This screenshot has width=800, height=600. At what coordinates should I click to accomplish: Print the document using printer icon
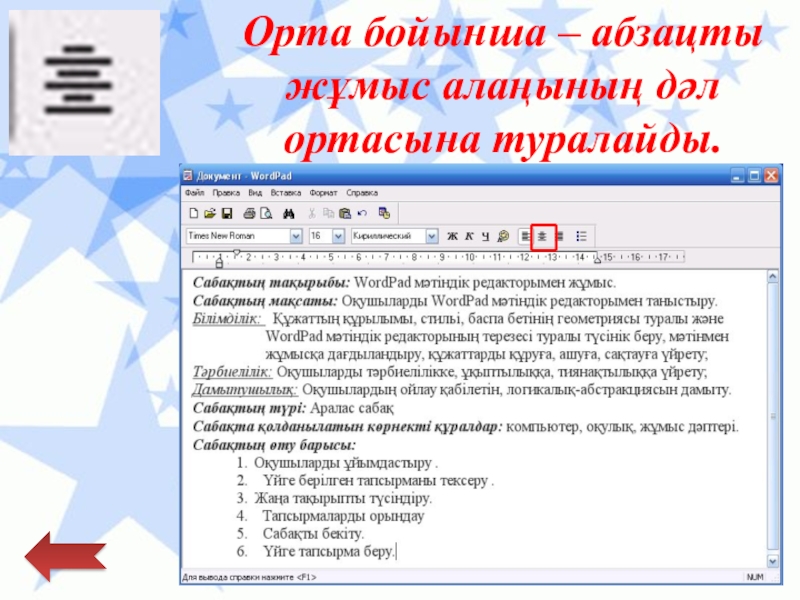(249, 213)
